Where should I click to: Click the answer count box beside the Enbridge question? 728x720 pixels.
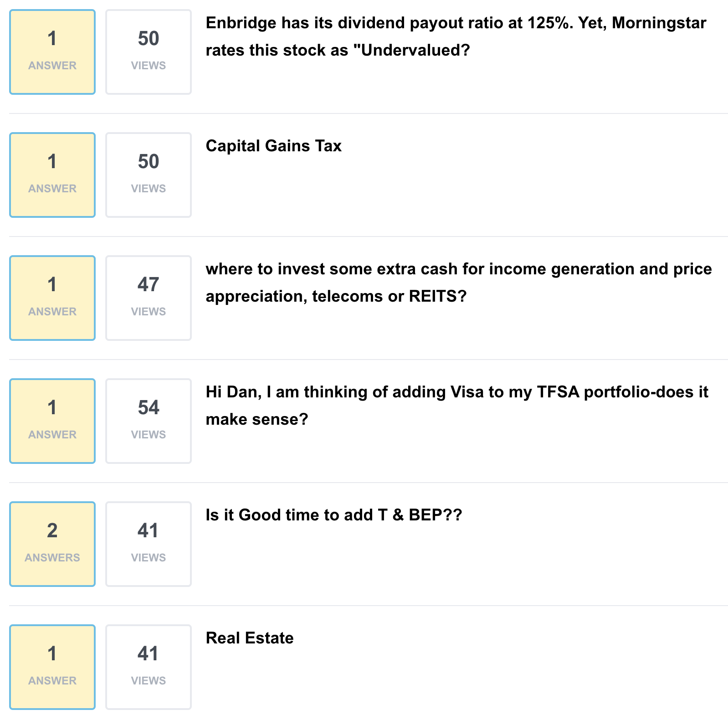click(x=52, y=52)
